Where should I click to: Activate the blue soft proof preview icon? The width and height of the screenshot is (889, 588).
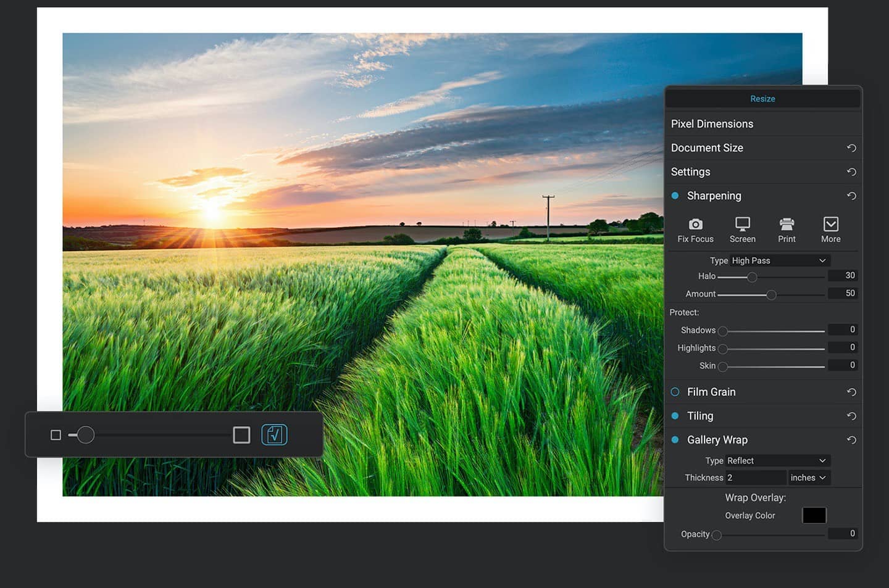(x=274, y=435)
